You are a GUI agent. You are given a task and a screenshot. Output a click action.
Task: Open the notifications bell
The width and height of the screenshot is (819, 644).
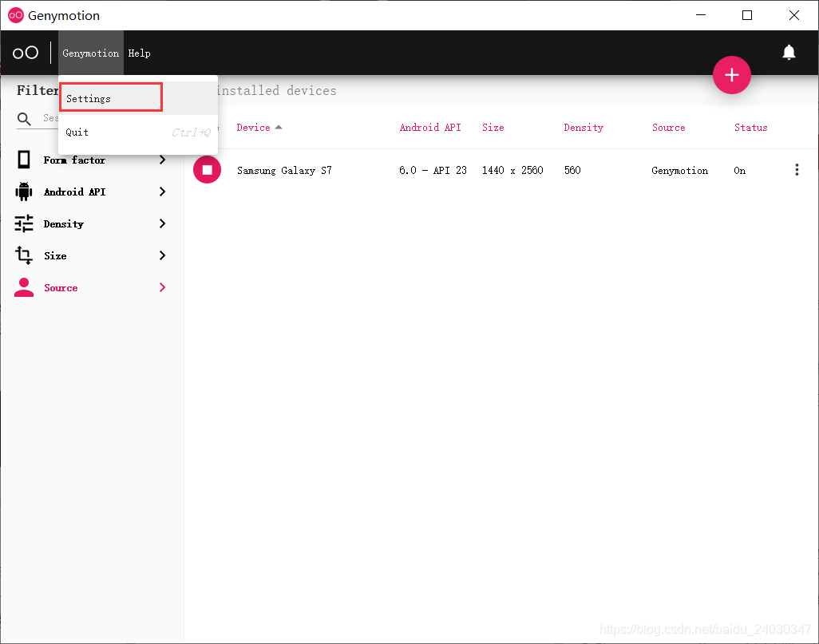click(x=789, y=52)
